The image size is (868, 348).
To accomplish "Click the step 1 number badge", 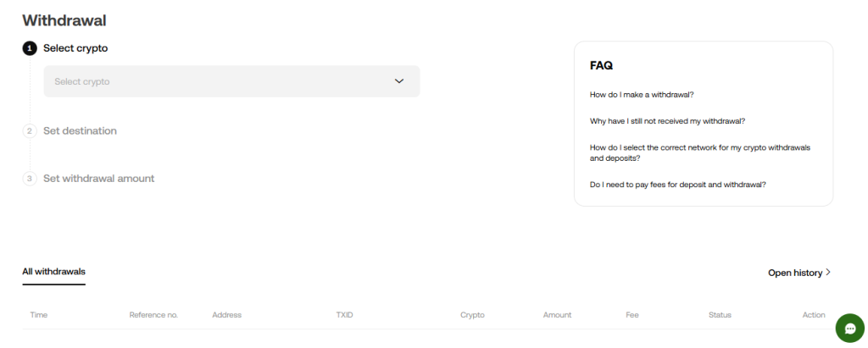I will tap(30, 48).
